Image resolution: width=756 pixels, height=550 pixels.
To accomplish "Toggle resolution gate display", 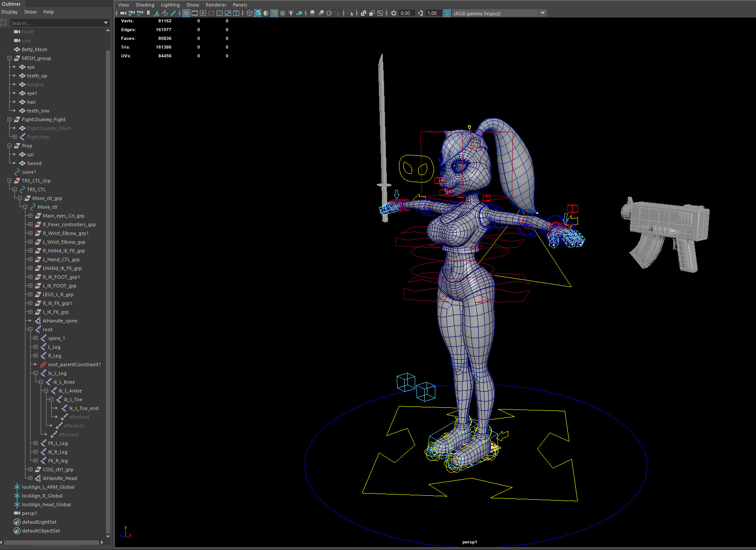I will click(203, 13).
